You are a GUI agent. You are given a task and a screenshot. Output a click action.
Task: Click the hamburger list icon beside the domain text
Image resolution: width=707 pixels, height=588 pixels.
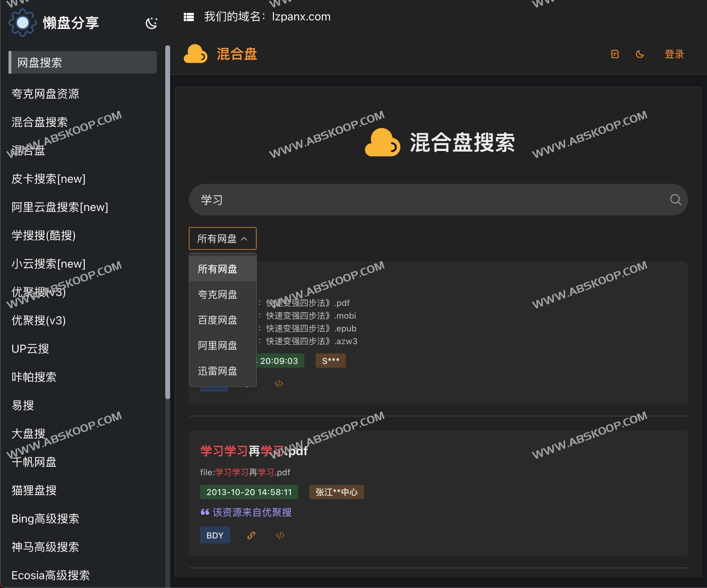coord(189,16)
